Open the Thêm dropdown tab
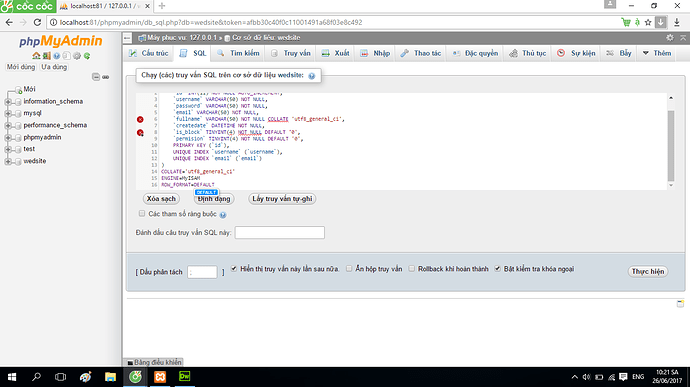The height and width of the screenshot is (387, 690). 657,53
